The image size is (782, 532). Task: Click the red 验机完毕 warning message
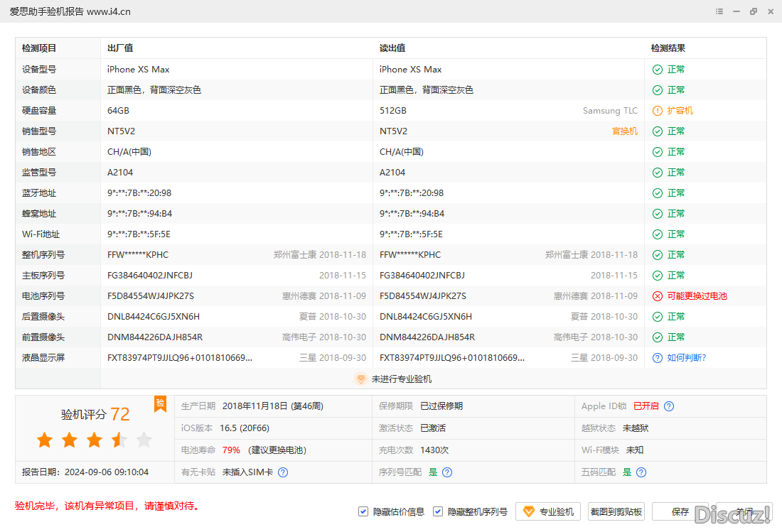coord(109,506)
